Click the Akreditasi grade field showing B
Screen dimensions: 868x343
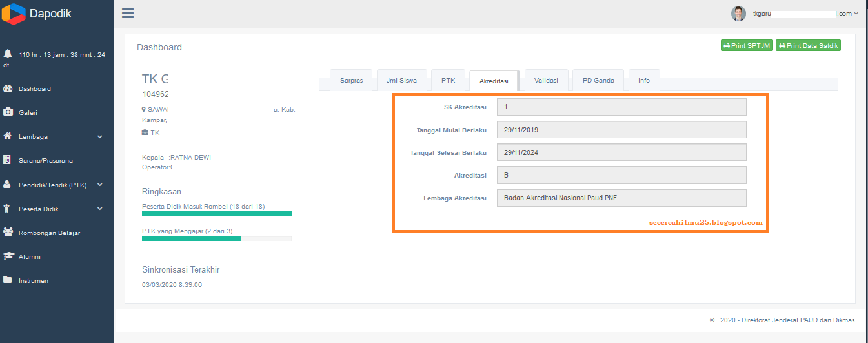click(x=621, y=175)
